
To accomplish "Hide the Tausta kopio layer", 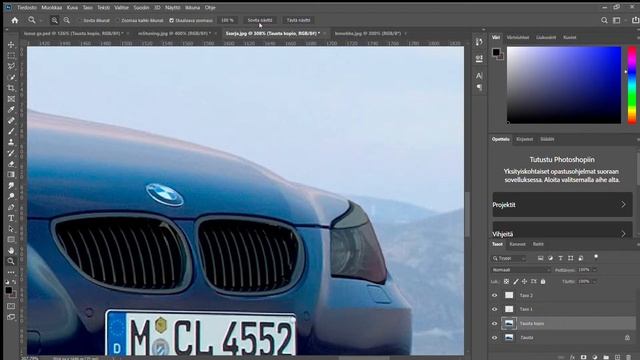I will click(x=495, y=324).
